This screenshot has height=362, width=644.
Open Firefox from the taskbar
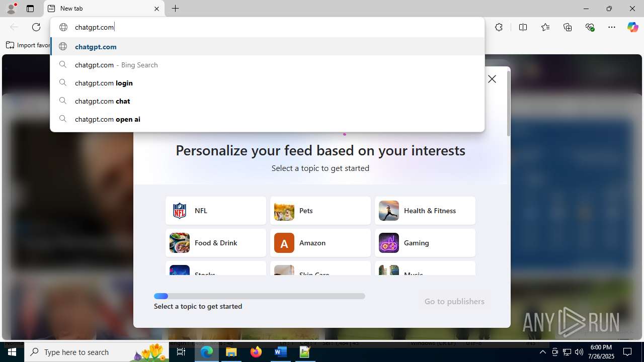click(x=256, y=352)
